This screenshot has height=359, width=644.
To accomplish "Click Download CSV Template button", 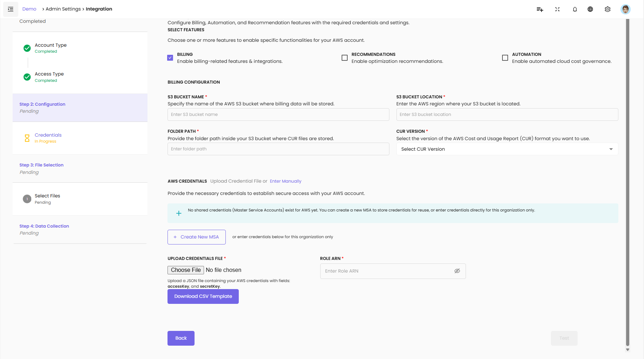I will coord(203,296).
